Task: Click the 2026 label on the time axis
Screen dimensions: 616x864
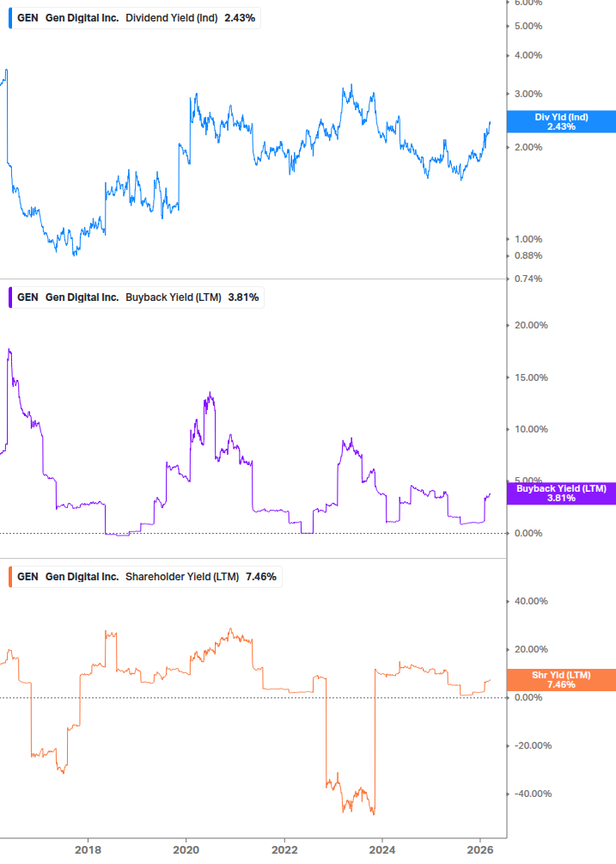Action: point(480,849)
